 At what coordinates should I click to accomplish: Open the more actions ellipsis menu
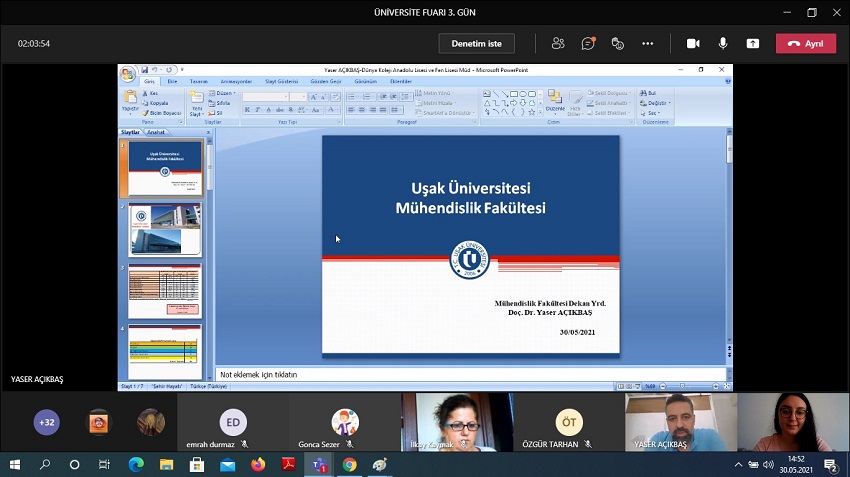coord(648,44)
